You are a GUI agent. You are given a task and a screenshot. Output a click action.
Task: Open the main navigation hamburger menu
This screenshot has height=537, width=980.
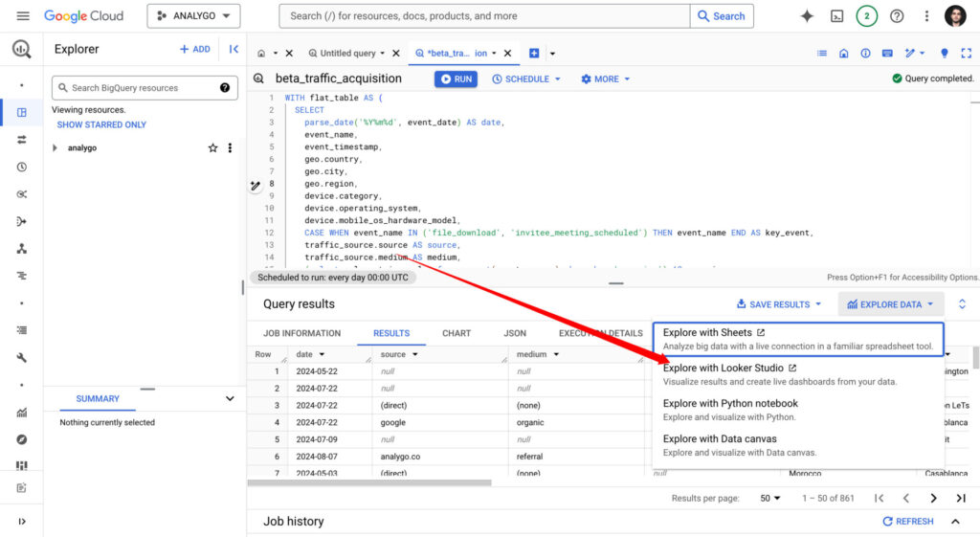23,16
